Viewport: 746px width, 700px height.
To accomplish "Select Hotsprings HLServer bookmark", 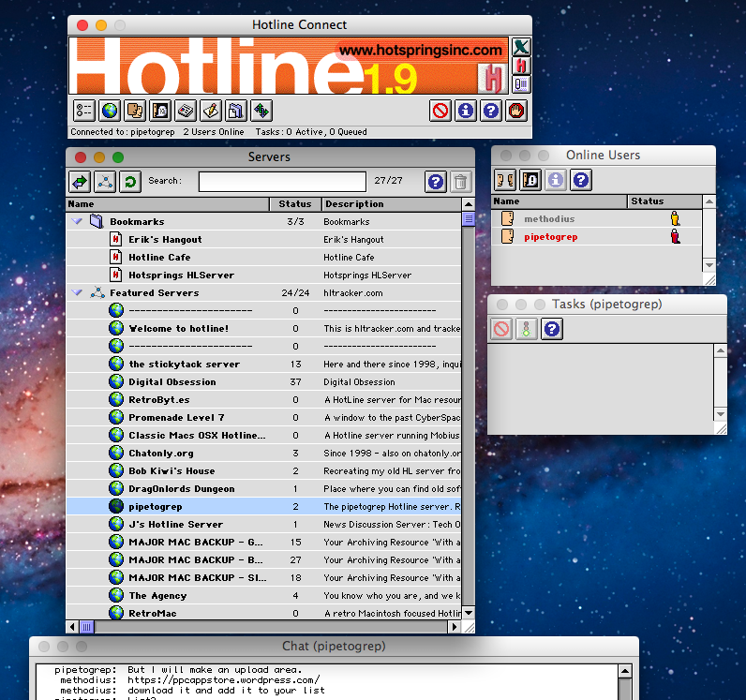I will pyautogui.click(x=263, y=276).
